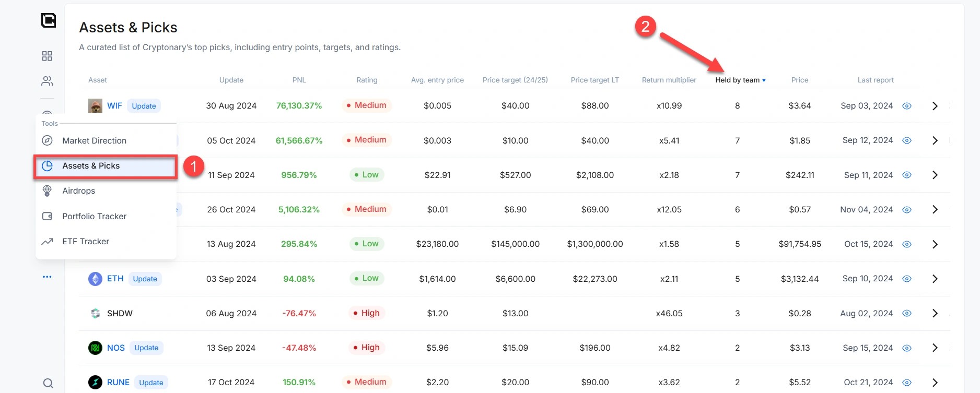
Task: Open the Cryptonary logo home icon
Action: 49,20
